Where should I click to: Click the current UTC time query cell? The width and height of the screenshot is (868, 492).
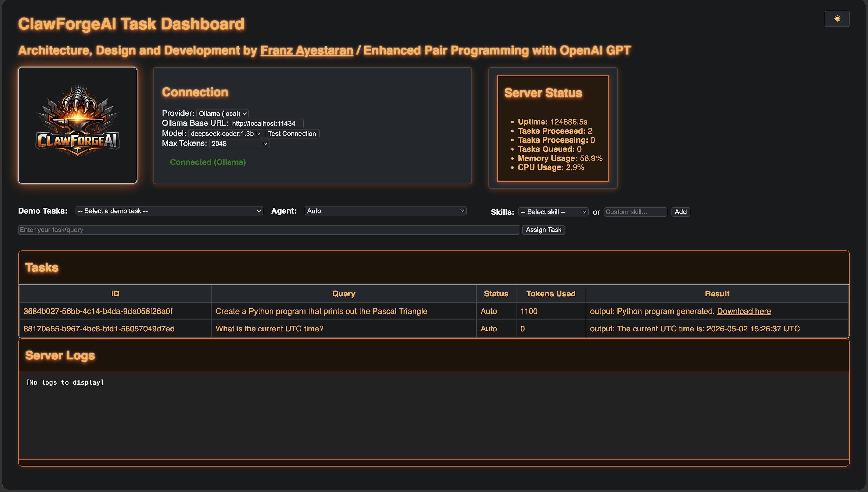click(x=344, y=329)
